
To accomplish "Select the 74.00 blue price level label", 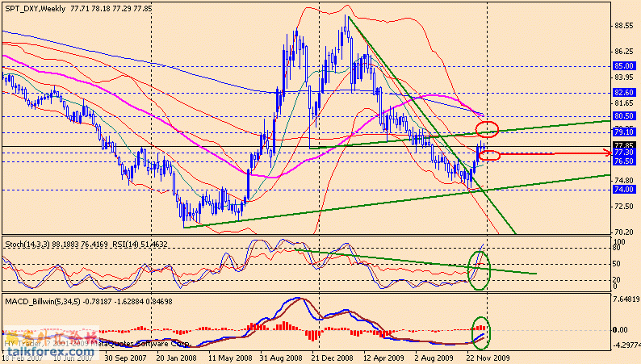I will click(x=624, y=190).
